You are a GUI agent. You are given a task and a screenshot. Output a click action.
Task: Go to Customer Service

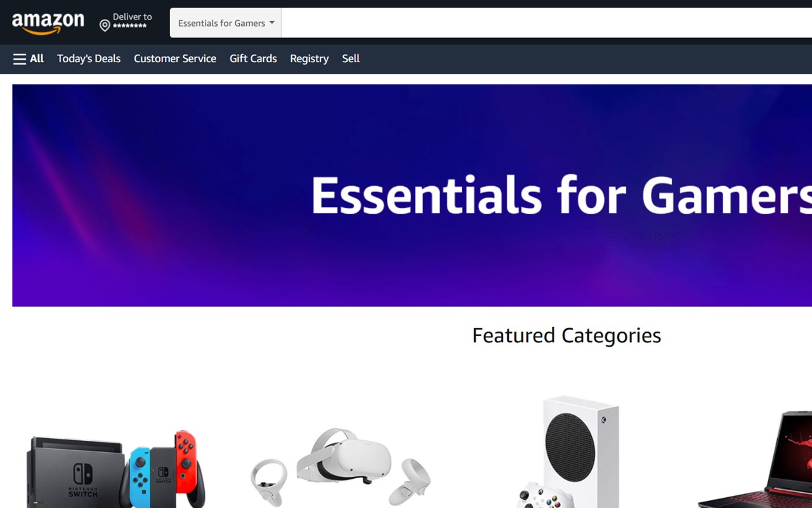click(175, 58)
